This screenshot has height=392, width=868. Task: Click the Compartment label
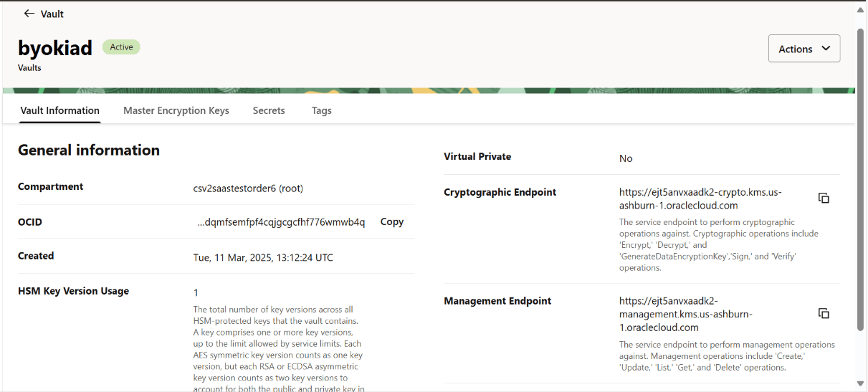tap(50, 186)
